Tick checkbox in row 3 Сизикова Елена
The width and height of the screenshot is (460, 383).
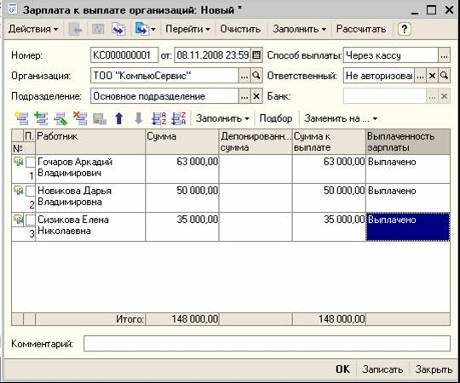pos(30,220)
